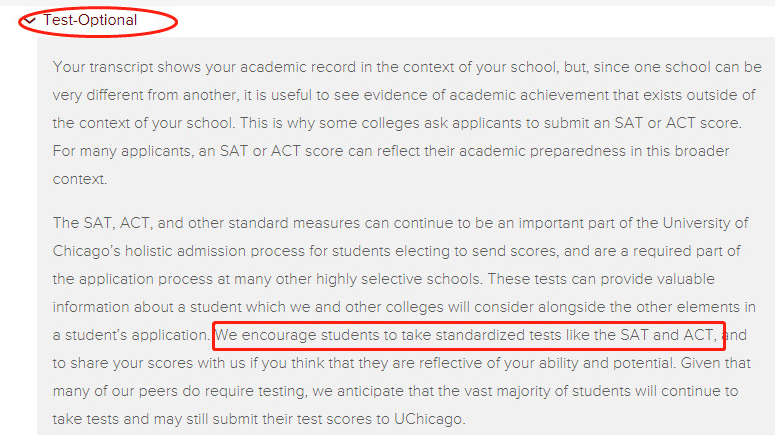This screenshot has width=775, height=435.
Task: Click the phrase 'Given that' in second paragraph
Action: [716, 363]
